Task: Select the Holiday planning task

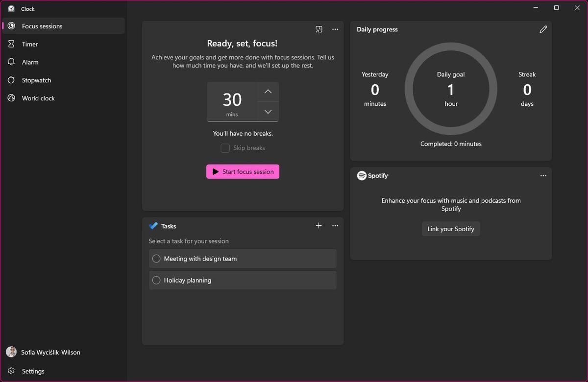Action: coord(243,280)
